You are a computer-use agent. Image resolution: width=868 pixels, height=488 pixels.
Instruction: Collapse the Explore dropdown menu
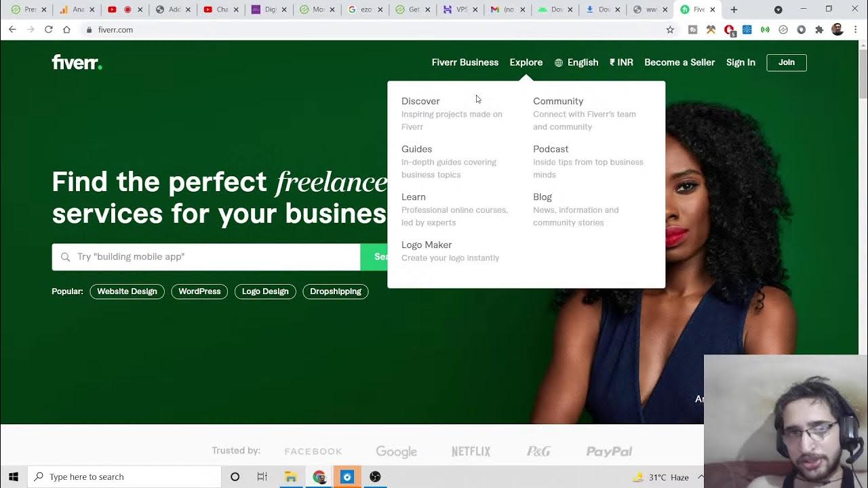point(526,62)
